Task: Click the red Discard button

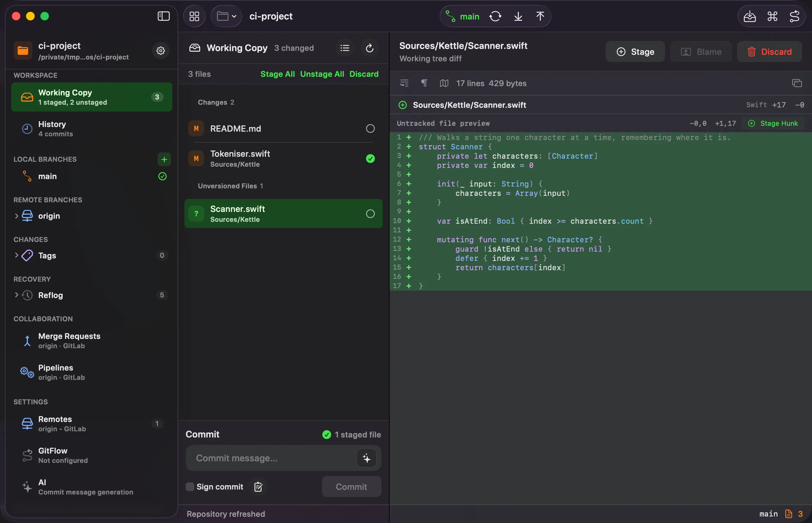Action: [769, 52]
